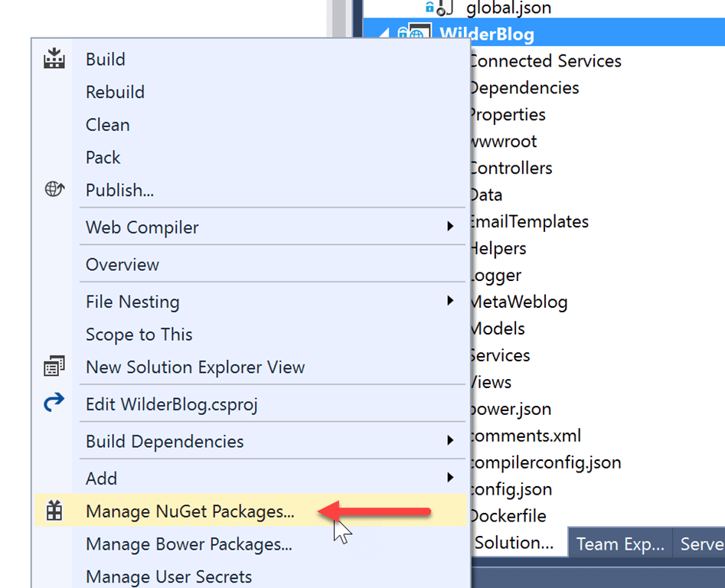
Task: Open the Build Dependencies submenu arrow
Action: [x=450, y=440]
